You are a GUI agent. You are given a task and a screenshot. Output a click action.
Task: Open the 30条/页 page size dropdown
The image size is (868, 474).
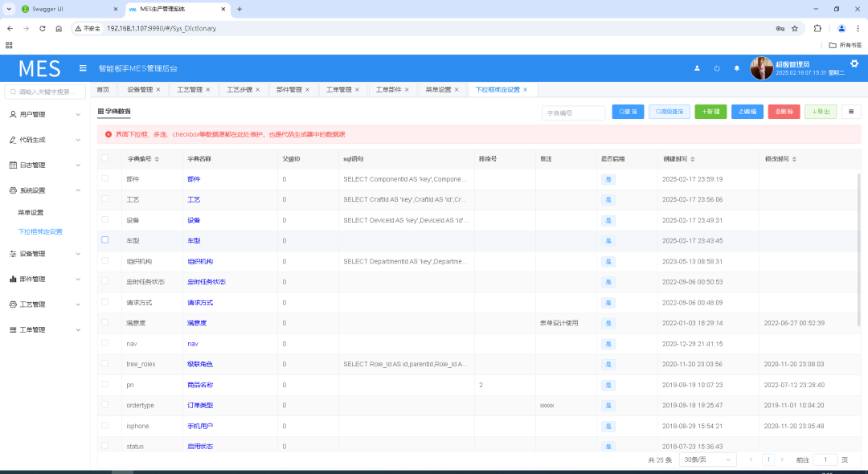pos(707,460)
